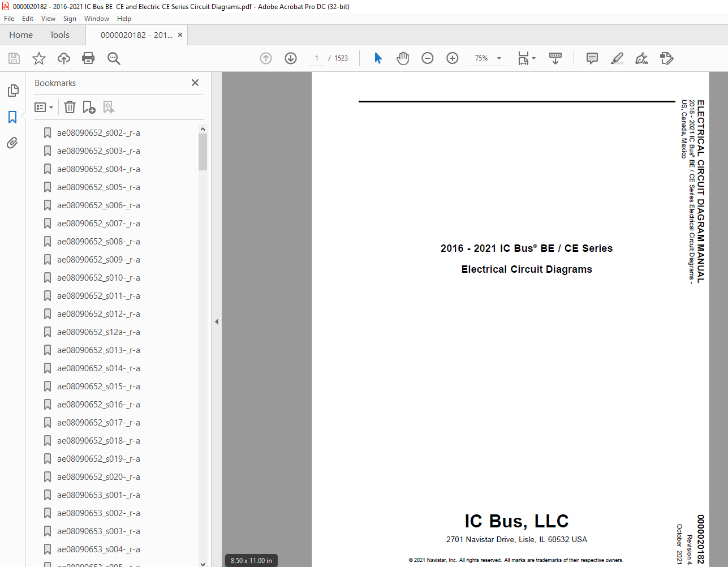Open the File menu
The height and width of the screenshot is (567, 728).
click(x=9, y=19)
